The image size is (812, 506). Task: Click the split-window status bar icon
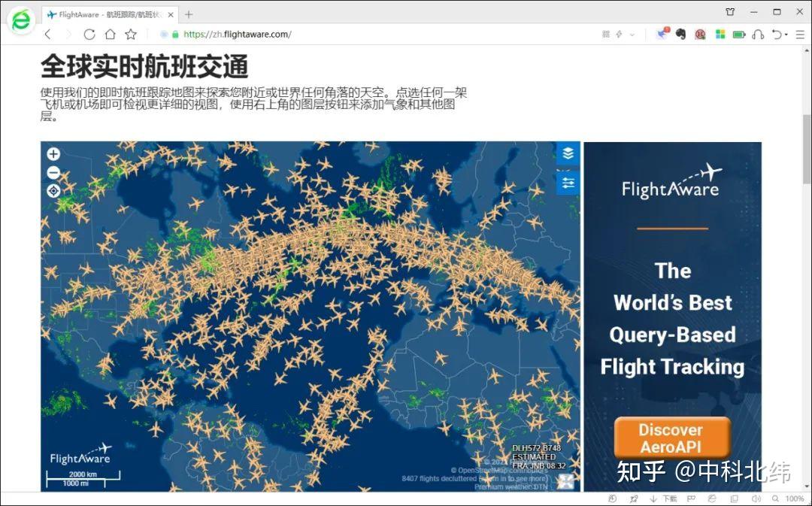tap(734, 498)
